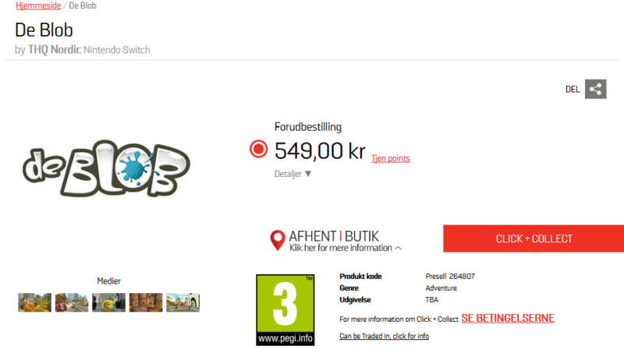Viewport: 624px width, 364px height.
Task: View the fourth media thumbnail
Action: 146,302
